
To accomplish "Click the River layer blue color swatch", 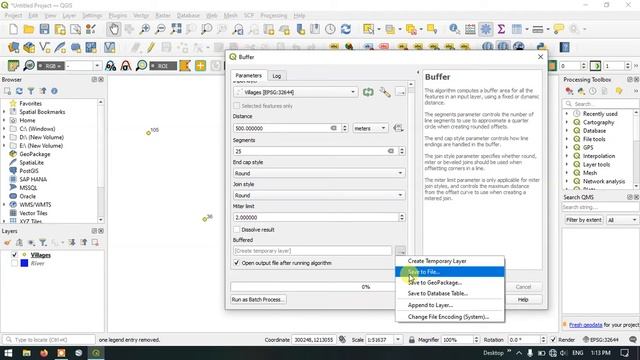I will pos(24,263).
